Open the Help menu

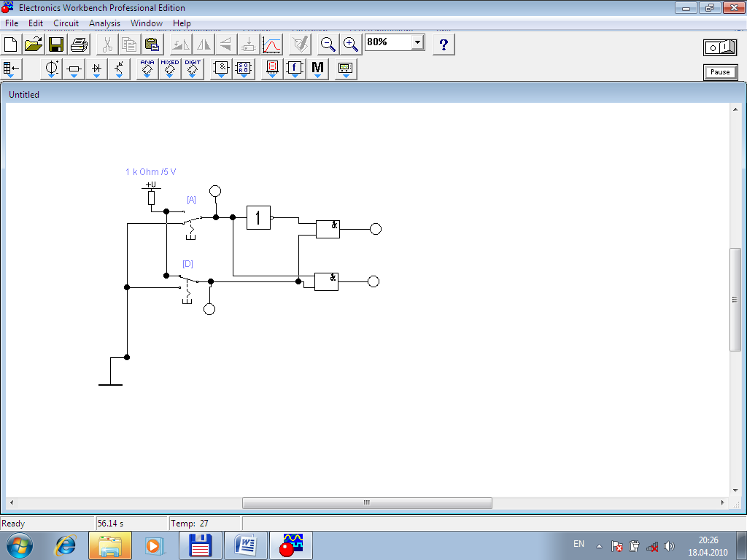pyautogui.click(x=182, y=23)
